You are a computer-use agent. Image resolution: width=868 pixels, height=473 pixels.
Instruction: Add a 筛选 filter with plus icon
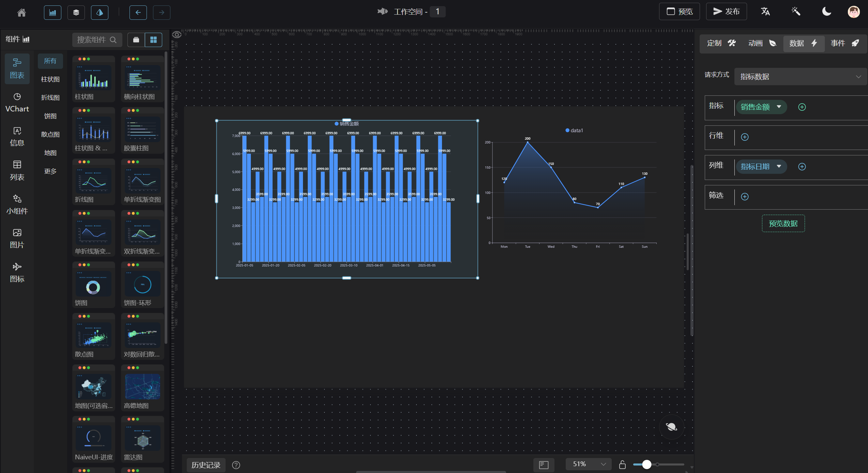coord(745,197)
